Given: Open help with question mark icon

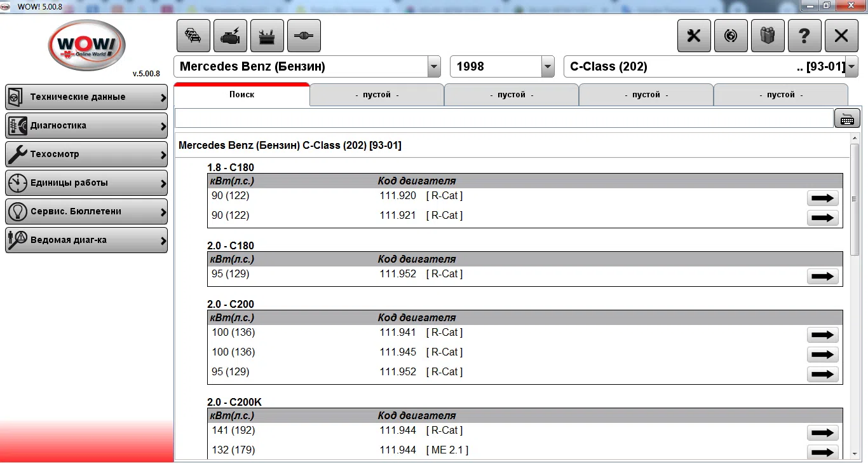Looking at the screenshot, I should pos(804,36).
